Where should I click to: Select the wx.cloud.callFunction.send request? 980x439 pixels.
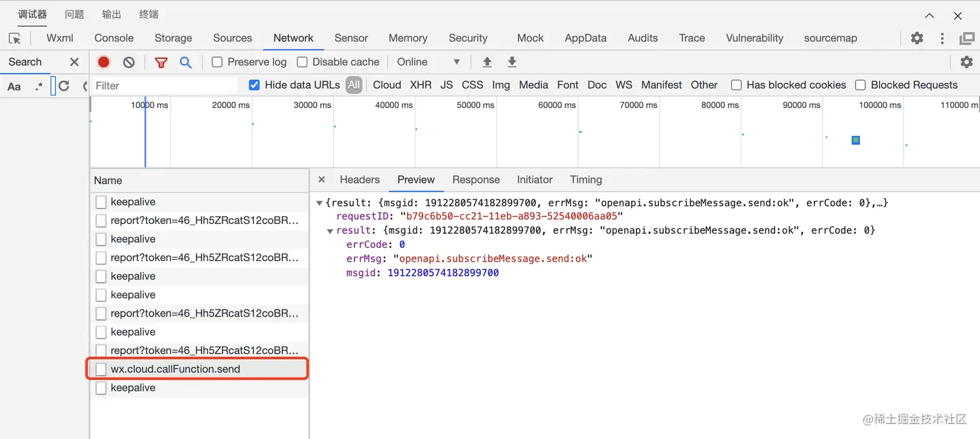coord(175,369)
